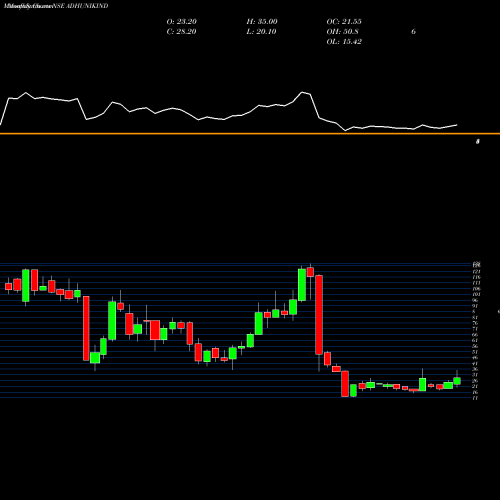Click the price axis label 21
Viewport: 500px width, 500px height.
click(x=475, y=386)
